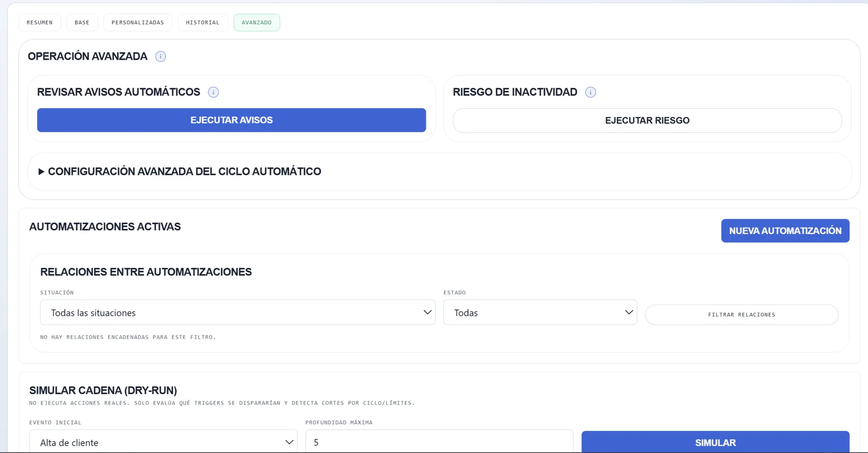Click the Avanzado tab
Screen dimensions: 868x453
(257, 23)
